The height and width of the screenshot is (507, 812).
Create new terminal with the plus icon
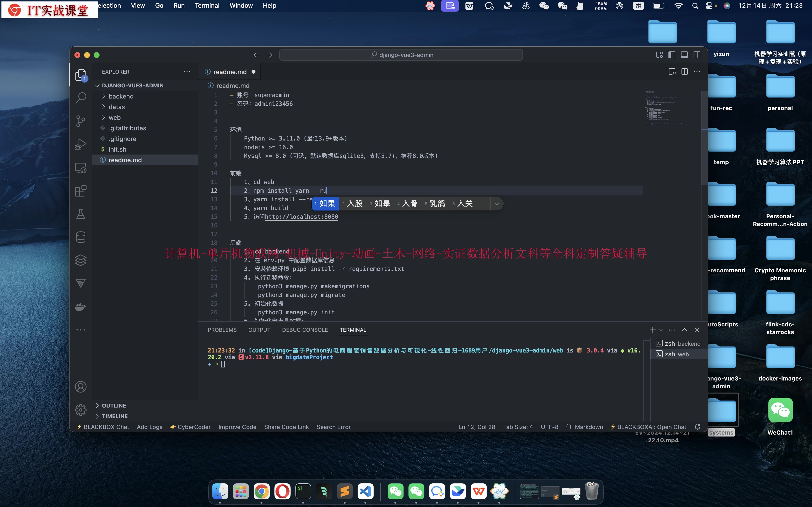click(652, 330)
